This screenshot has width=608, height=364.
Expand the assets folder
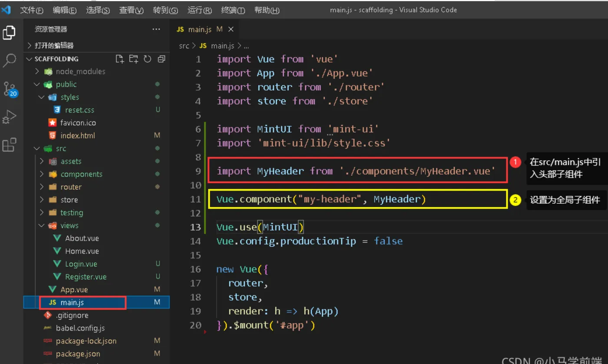[42, 161]
